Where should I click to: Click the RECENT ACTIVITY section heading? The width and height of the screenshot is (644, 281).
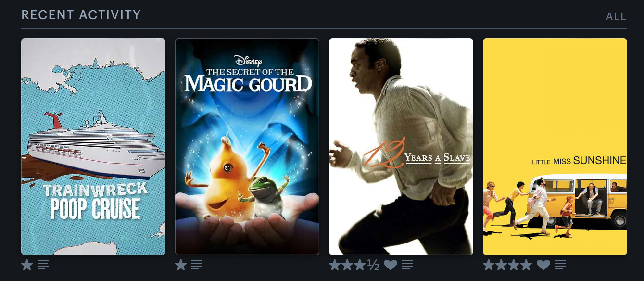click(x=81, y=15)
